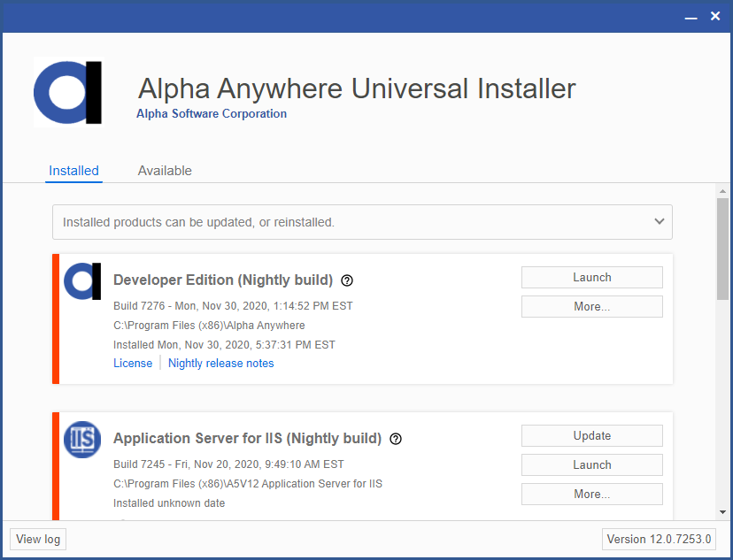The width and height of the screenshot is (733, 560).
Task: Launch the Developer Edition
Action: pos(592,278)
